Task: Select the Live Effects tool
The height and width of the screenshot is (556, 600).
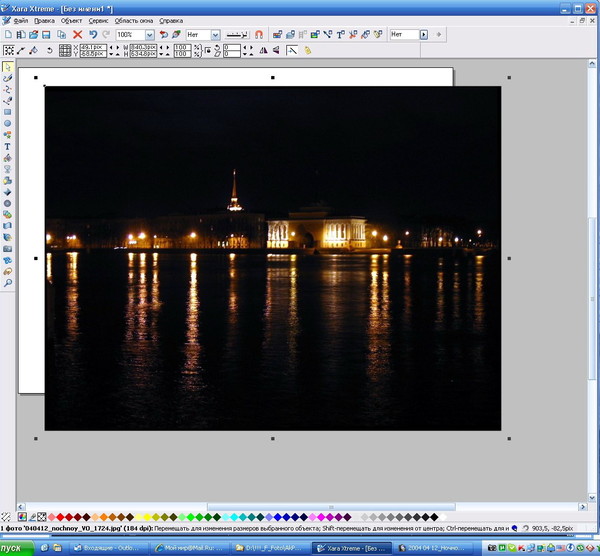Action: [7, 238]
